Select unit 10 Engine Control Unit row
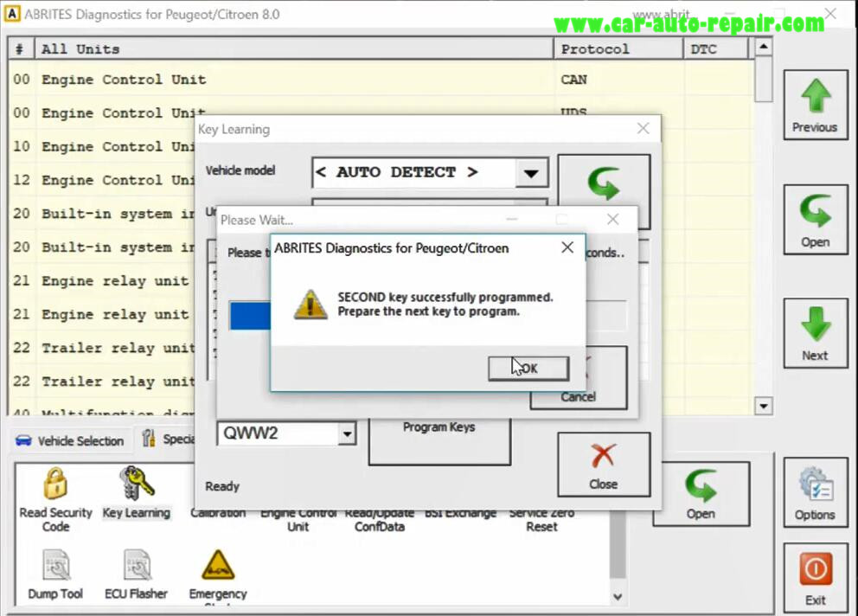This screenshot has width=858, height=616. [x=102, y=147]
